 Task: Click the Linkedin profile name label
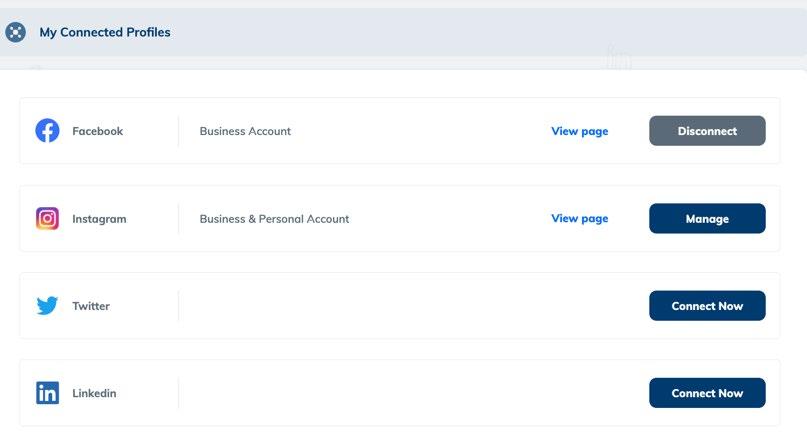pyautogui.click(x=94, y=393)
